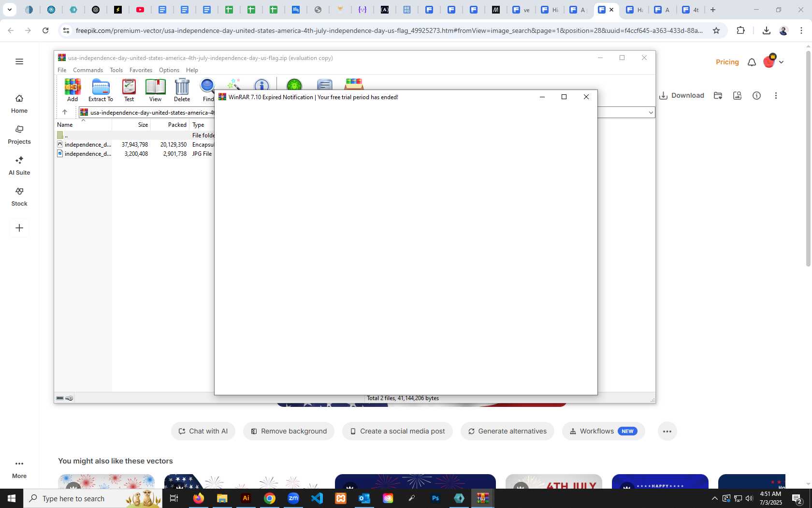Screen dimensions: 812x508
Task: Click the share icon next to Download
Action: [x=737, y=95]
